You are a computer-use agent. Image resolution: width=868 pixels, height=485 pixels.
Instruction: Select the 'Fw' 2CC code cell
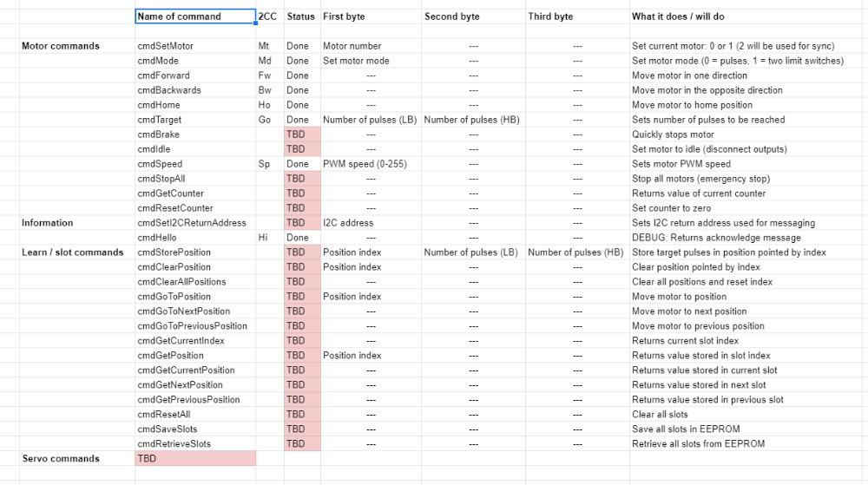pos(270,75)
